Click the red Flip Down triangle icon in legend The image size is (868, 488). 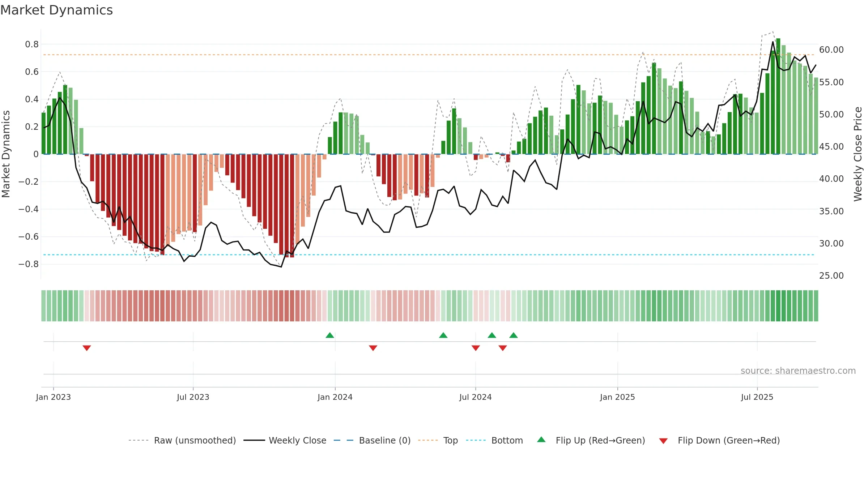coord(663,441)
